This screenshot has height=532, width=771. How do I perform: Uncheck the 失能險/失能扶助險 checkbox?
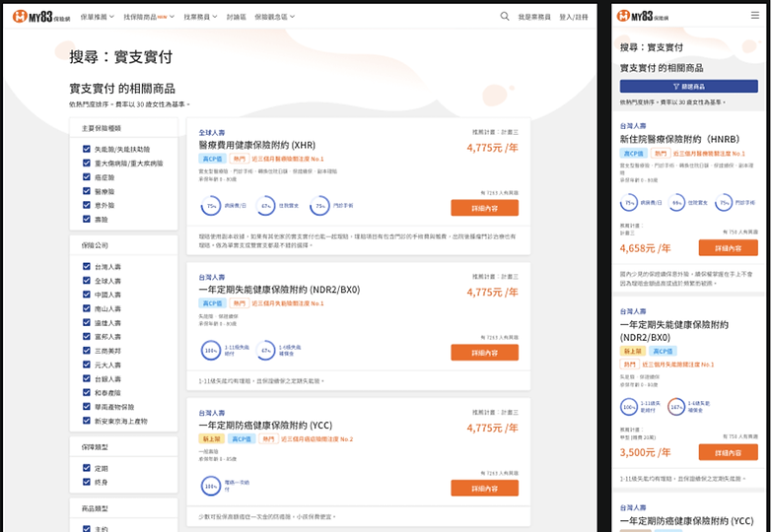[x=87, y=149]
